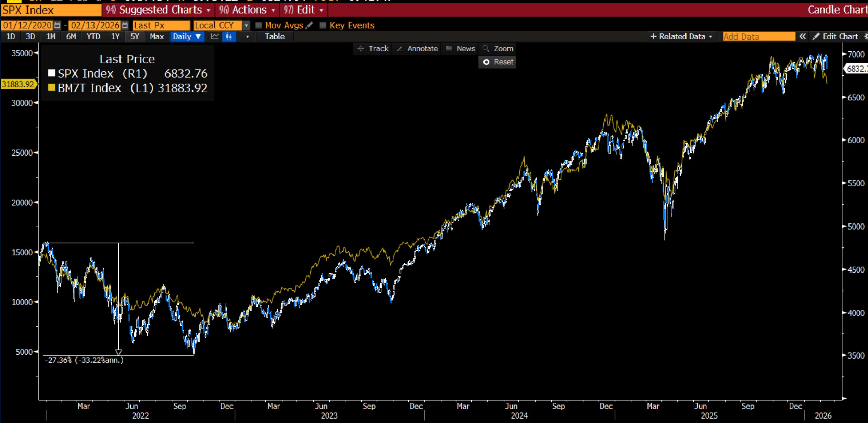Select the candlestick chart type icon

pos(229,36)
